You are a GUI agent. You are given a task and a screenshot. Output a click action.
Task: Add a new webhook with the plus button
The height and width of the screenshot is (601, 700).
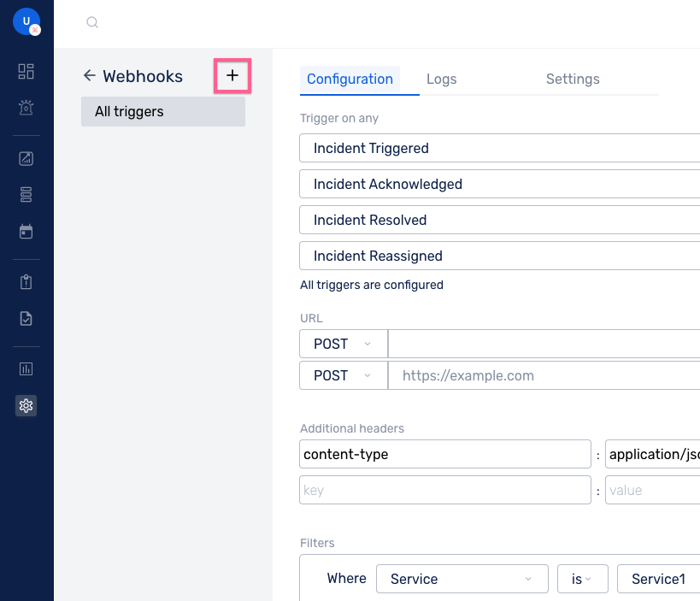232,76
